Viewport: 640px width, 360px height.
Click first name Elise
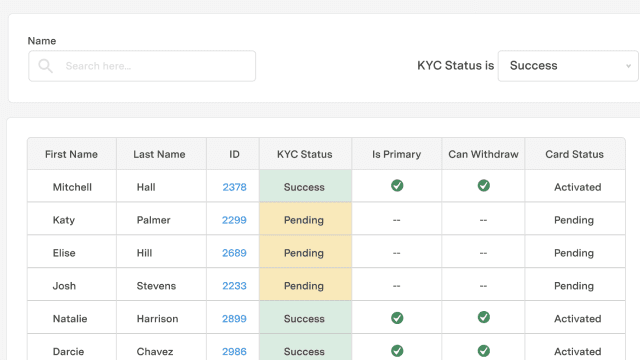64,253
